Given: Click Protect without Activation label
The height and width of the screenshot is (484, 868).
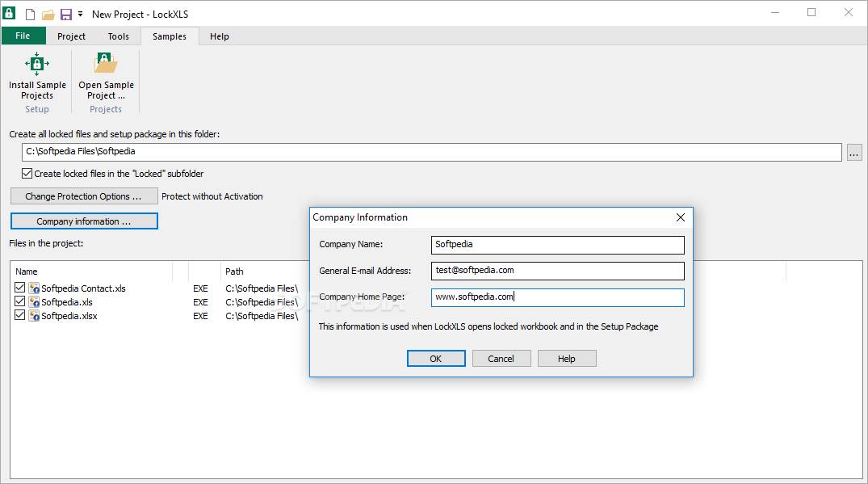Looking at the screenshot, I should point(212,196).
